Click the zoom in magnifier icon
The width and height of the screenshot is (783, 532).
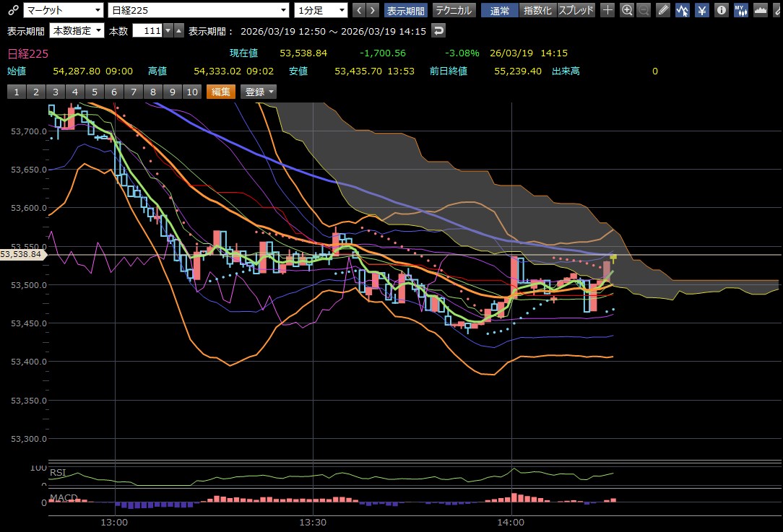click(627, 10)
